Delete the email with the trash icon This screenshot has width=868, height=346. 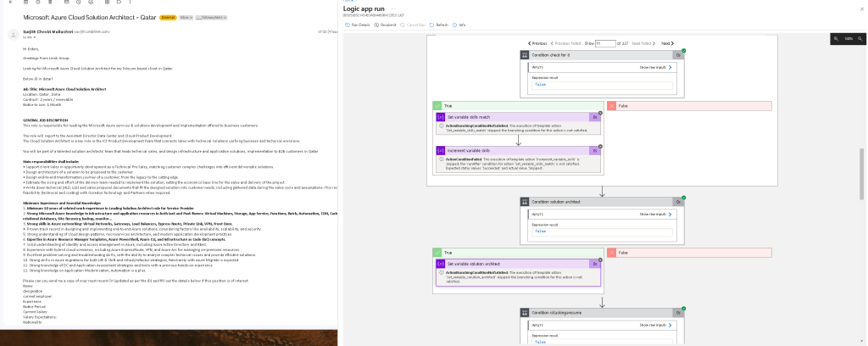[50, 3]
